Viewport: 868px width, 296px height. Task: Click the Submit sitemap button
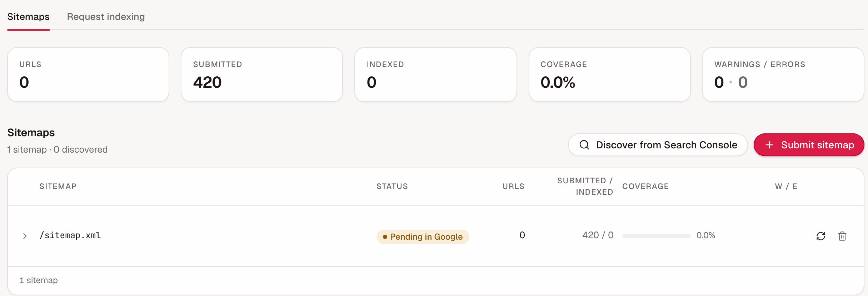(809, 145)
